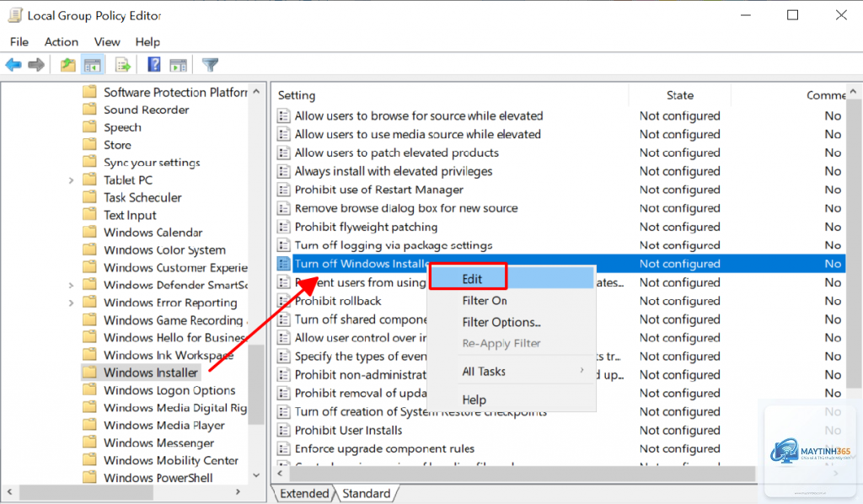Viewport: 863px width, 504px height.
Task: Click the policy icon beside Enforce upgrade component rules
Action: pyautogui.click(x=284, y=448)
